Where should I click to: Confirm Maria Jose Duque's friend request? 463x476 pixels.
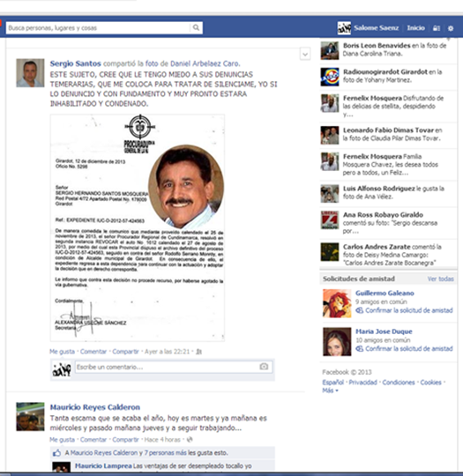409,348
